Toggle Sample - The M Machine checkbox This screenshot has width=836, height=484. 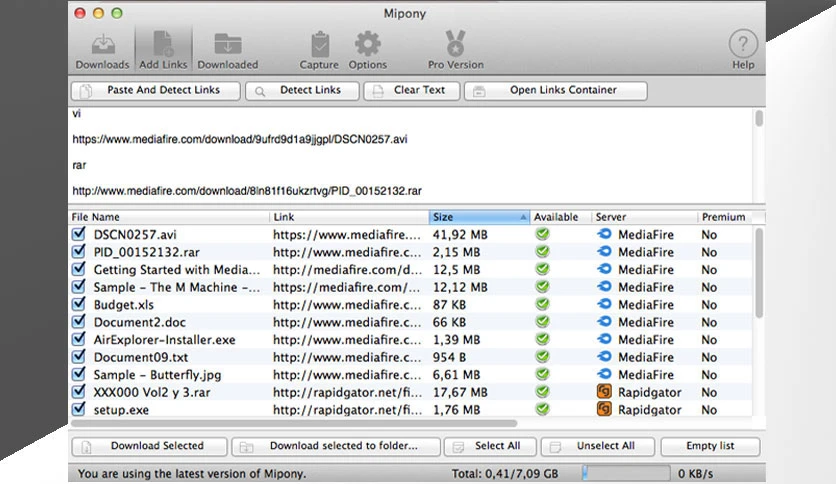pos(79,287)
